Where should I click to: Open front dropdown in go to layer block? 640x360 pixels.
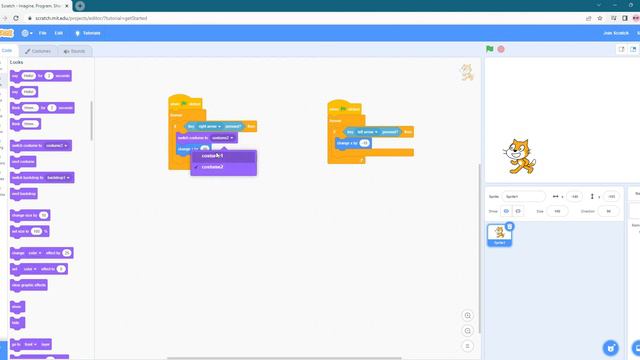30,344
